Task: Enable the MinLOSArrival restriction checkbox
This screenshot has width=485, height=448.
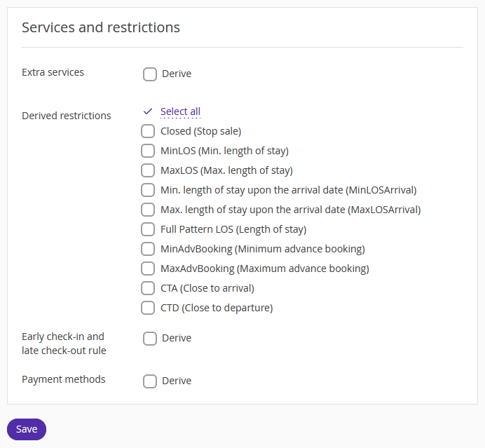Action: click(148, 190)
